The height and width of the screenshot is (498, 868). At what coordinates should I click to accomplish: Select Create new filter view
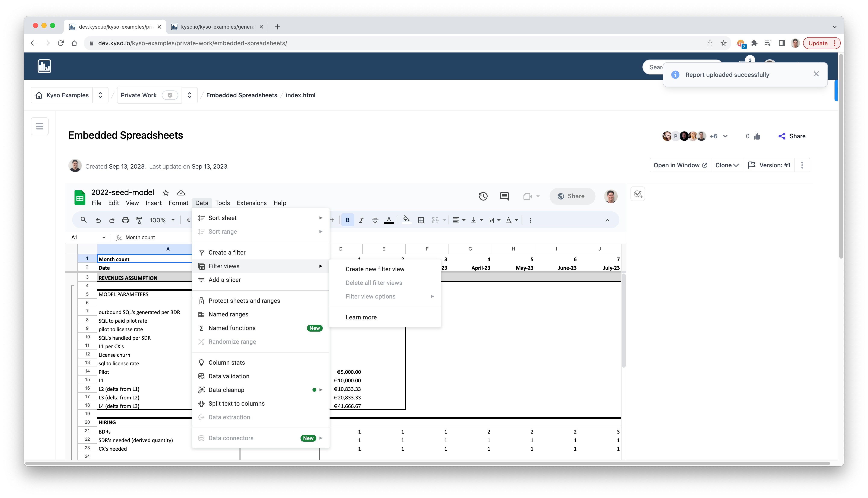coord(375,269)
